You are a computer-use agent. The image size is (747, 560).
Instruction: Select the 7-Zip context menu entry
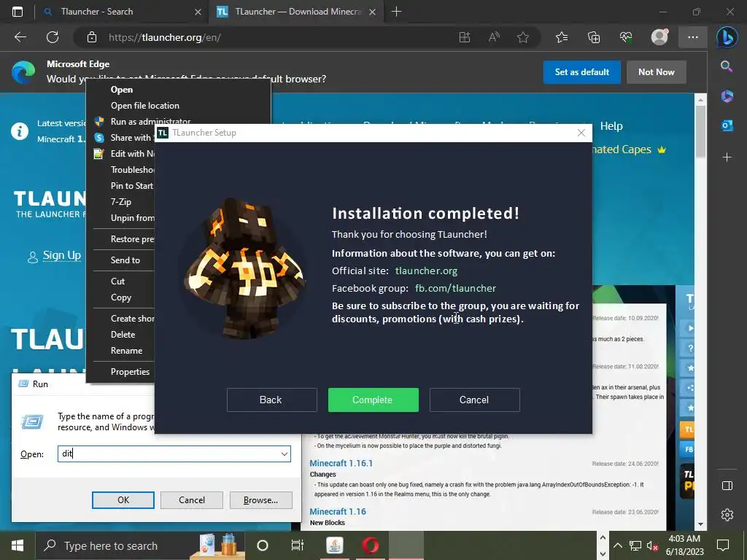[x=120, y=202]
